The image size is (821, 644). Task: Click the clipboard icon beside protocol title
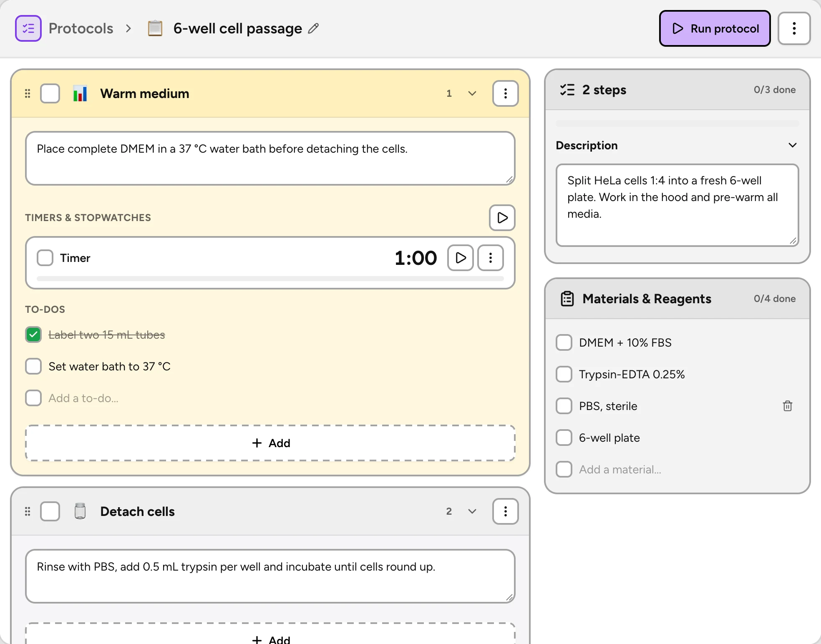155,28
